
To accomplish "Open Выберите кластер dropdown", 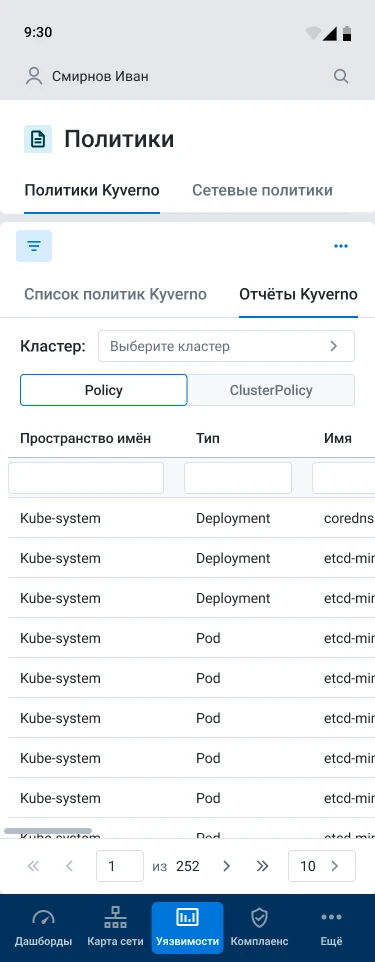I will click(226, 346).
